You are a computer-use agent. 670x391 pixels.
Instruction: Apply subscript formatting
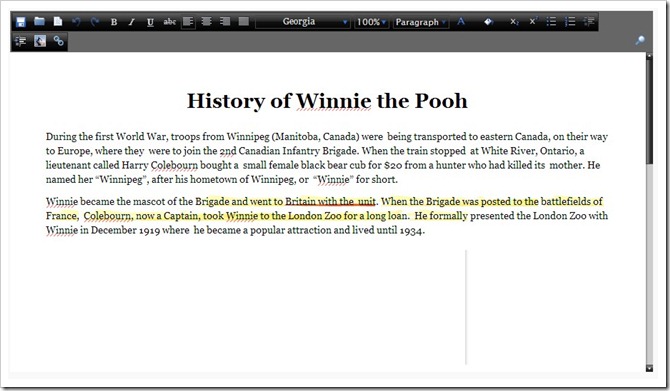[x=514, y=22]
